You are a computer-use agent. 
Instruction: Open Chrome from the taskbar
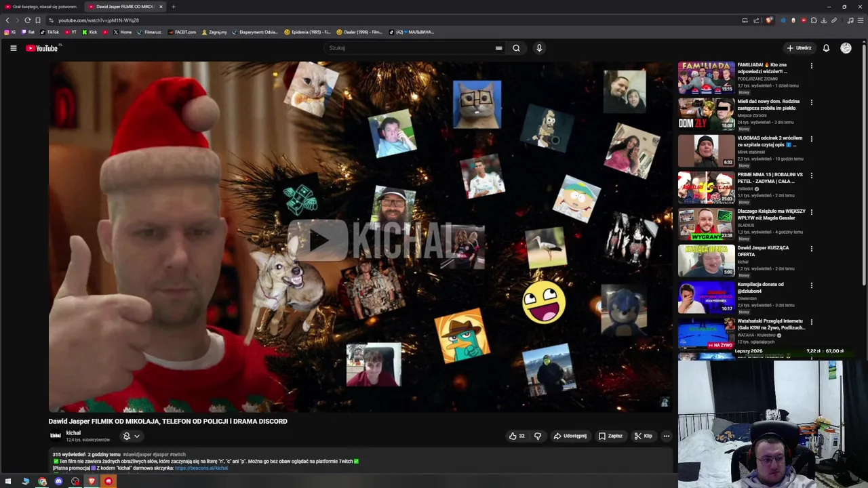tap(42, 481)
